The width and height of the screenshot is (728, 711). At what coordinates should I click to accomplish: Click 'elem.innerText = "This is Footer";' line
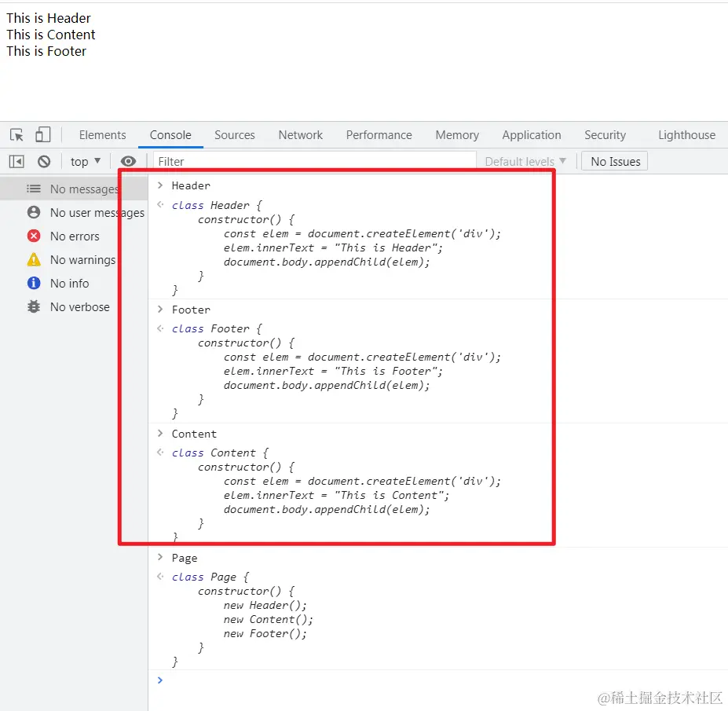333,371
